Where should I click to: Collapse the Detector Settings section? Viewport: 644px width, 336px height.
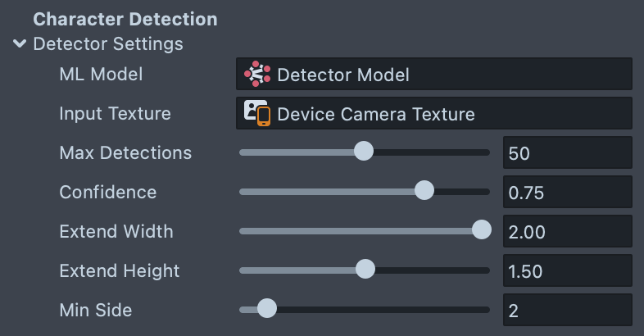[x=20, y=43]
